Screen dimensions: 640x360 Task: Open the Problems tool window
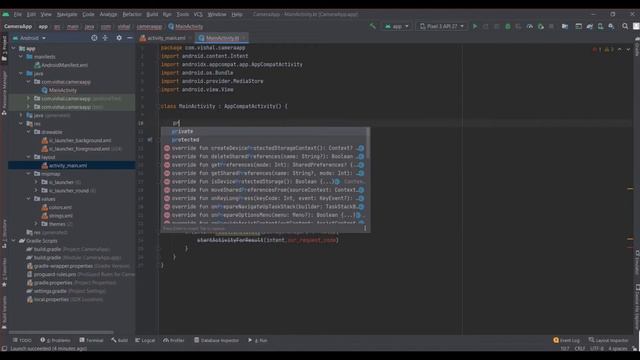tap(55, 340)
